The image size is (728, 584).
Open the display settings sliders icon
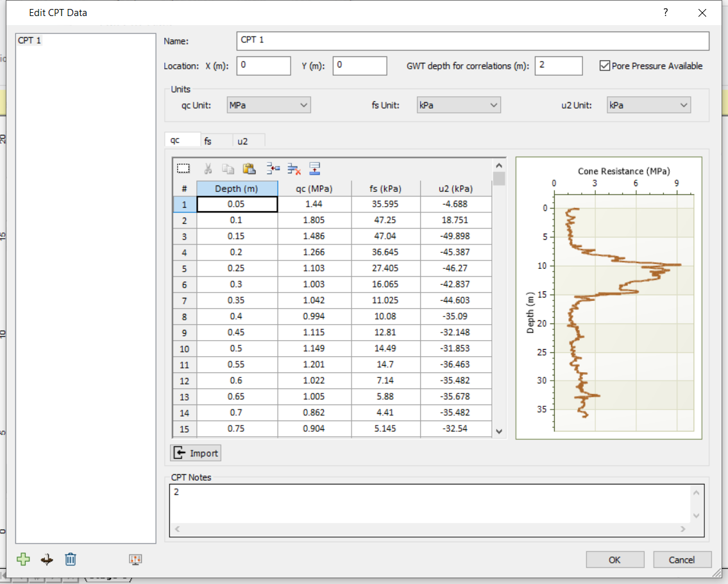tap(135, 559)
